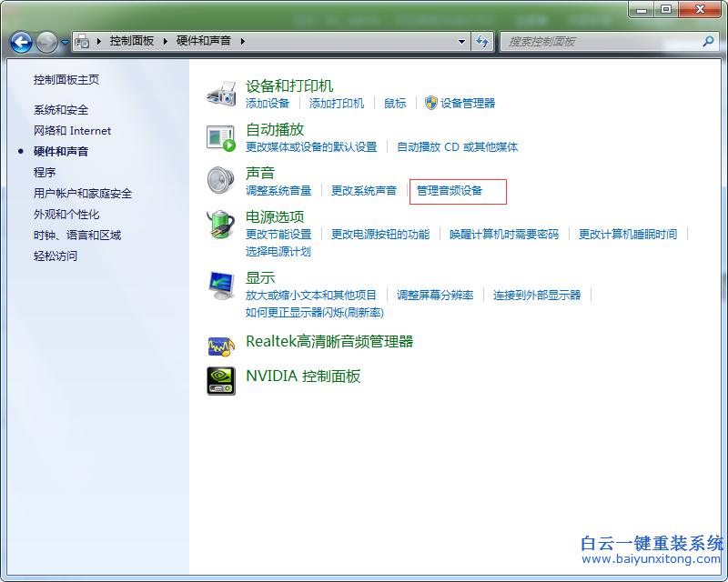Open 设备和打印机 via its printer icon
Screen dimensions: 728x582
220,93
